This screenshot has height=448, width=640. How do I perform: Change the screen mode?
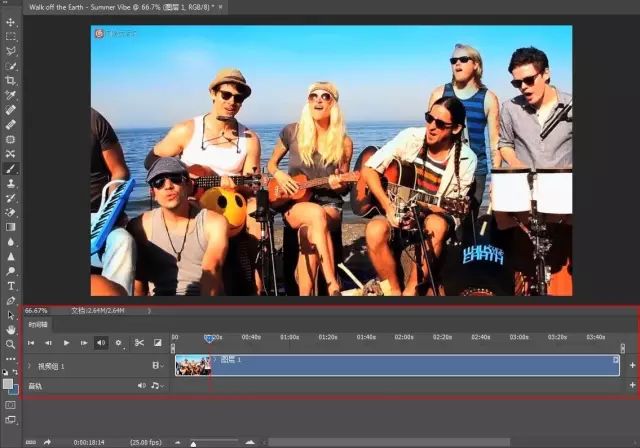(x=11, y=420)
